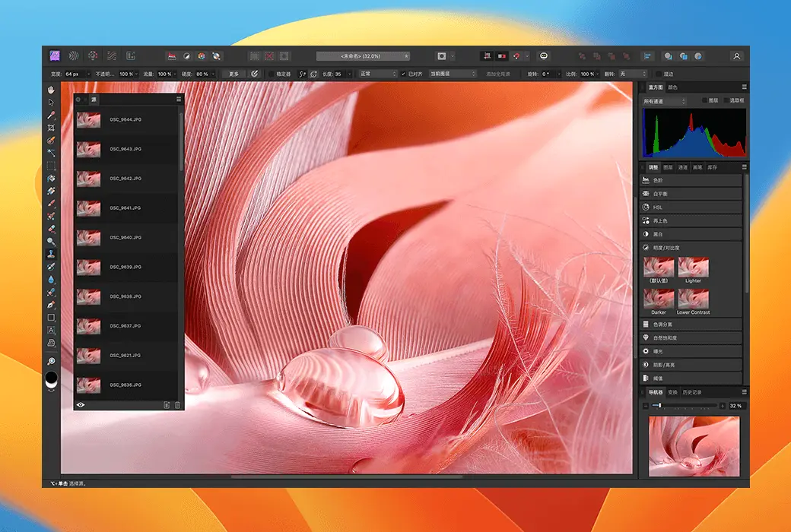791x532 pixels.
Task: Click the red magnet Snapping icon
Action: pos(516,56)
